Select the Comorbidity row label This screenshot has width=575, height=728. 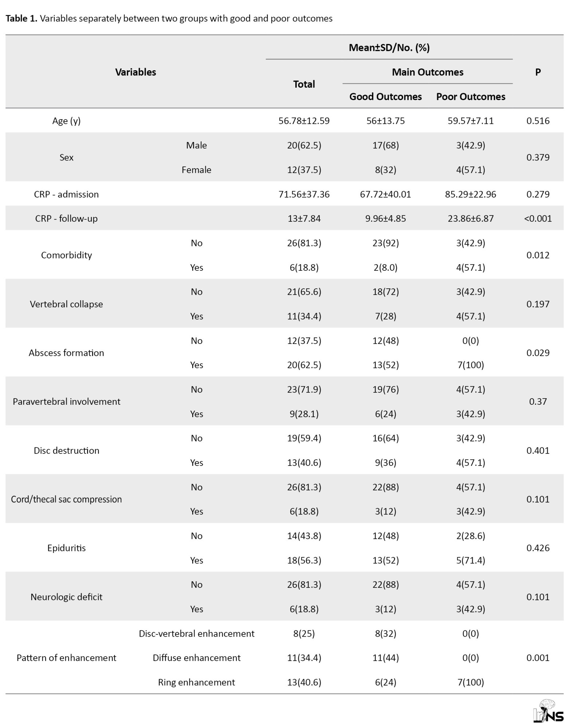[66, 255]
